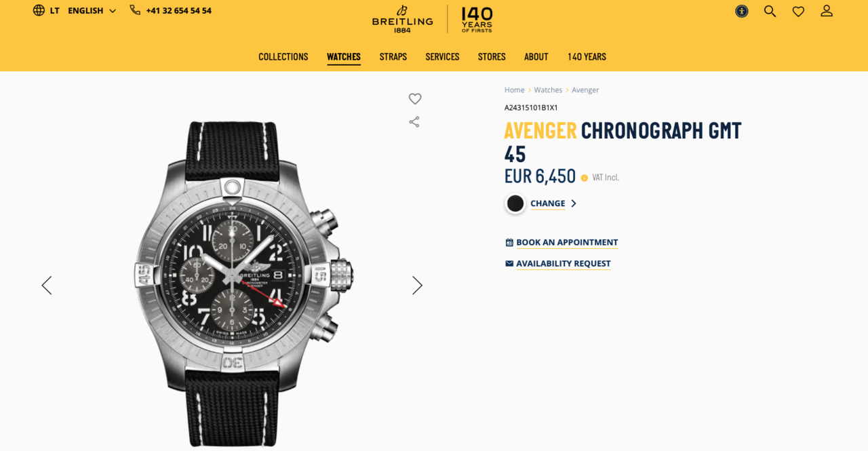Expand the English language dropdown
868x451 pixels.
click(x=92, y=10)
